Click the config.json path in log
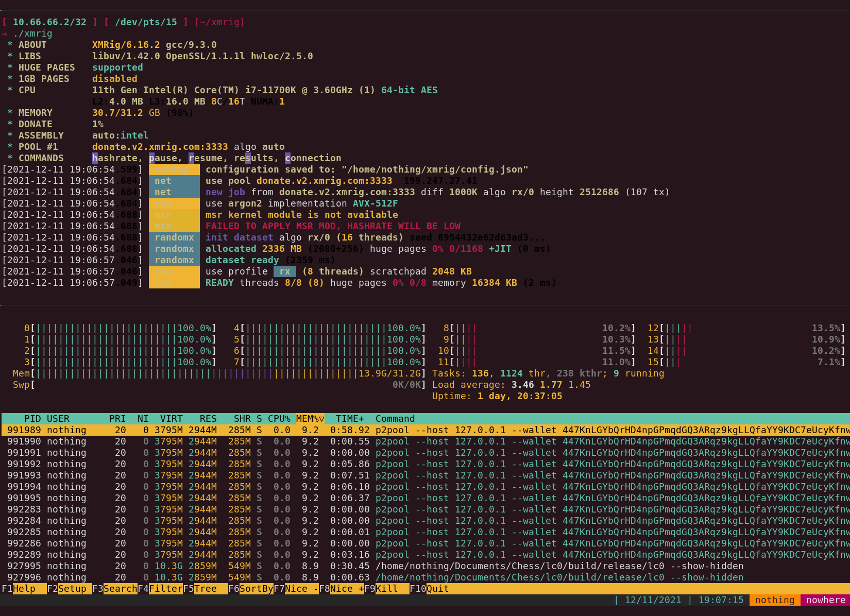Viewport: 850px width, 616px height. point(435,169)
